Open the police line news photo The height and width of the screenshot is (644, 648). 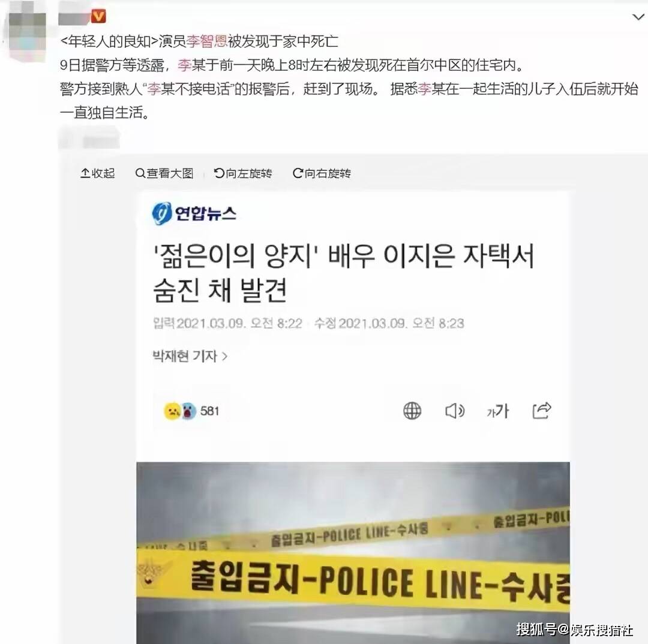point(353,553)
